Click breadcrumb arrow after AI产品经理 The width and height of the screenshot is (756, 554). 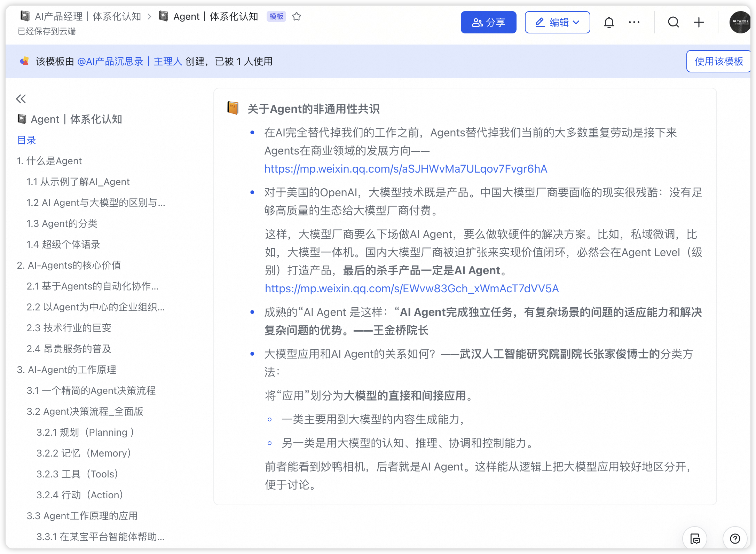(150, 17)
